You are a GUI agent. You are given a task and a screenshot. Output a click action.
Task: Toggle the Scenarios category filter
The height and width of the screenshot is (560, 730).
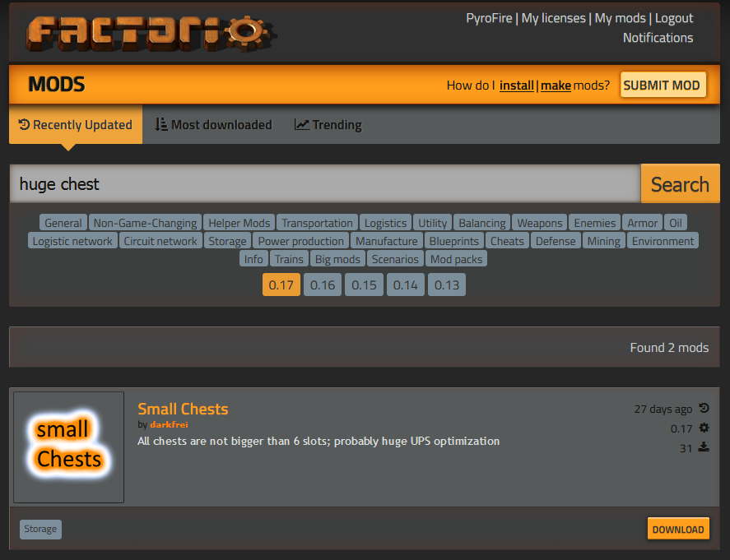click(x=395, y=258)
